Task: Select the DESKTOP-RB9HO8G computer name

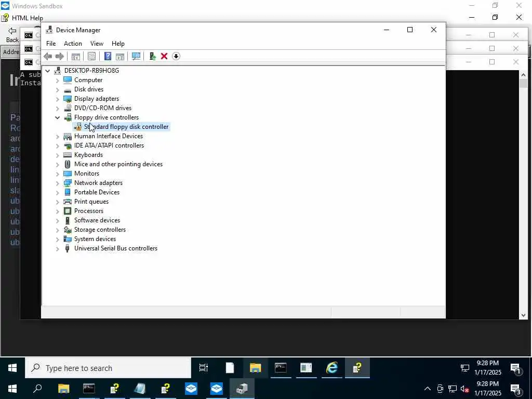Action: click(x=91, y=71)
